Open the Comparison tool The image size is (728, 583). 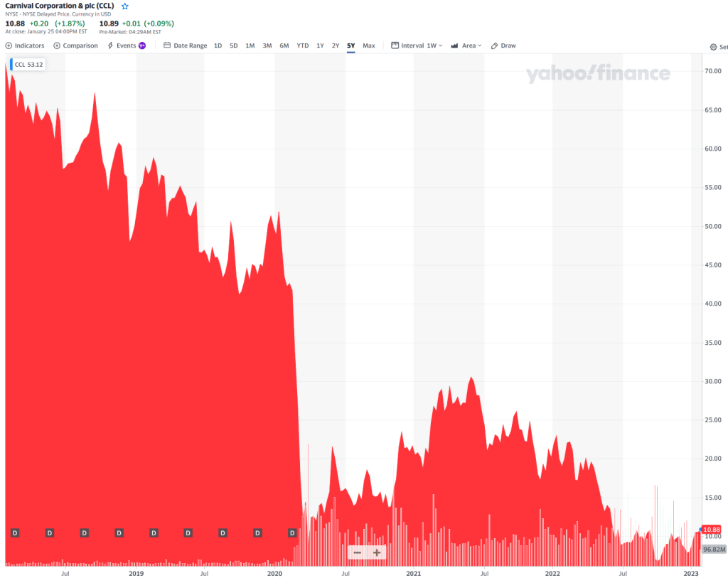click(x=75, y=46)
